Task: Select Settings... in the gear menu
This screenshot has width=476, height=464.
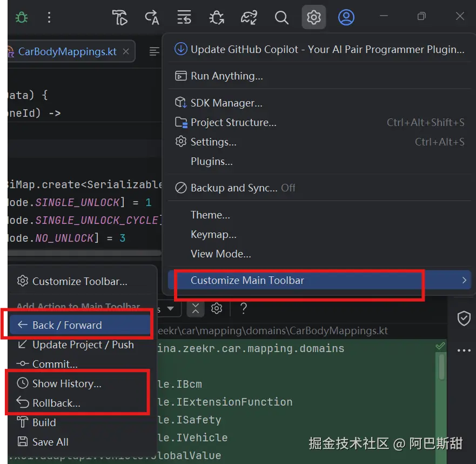Action: [319, 142]
